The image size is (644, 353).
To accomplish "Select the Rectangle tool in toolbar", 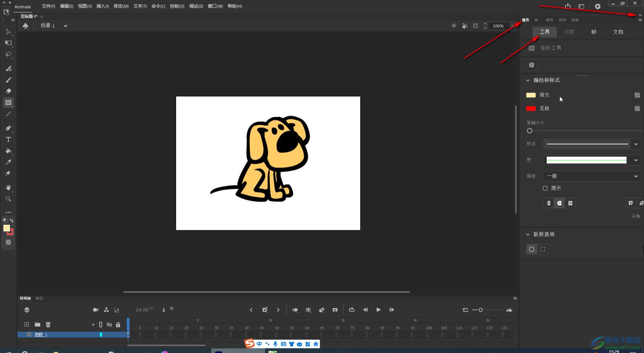I will click(8, 103).
